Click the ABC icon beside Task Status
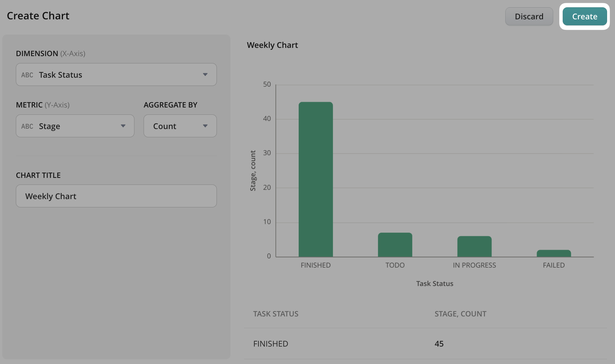 tap(27, 75)
